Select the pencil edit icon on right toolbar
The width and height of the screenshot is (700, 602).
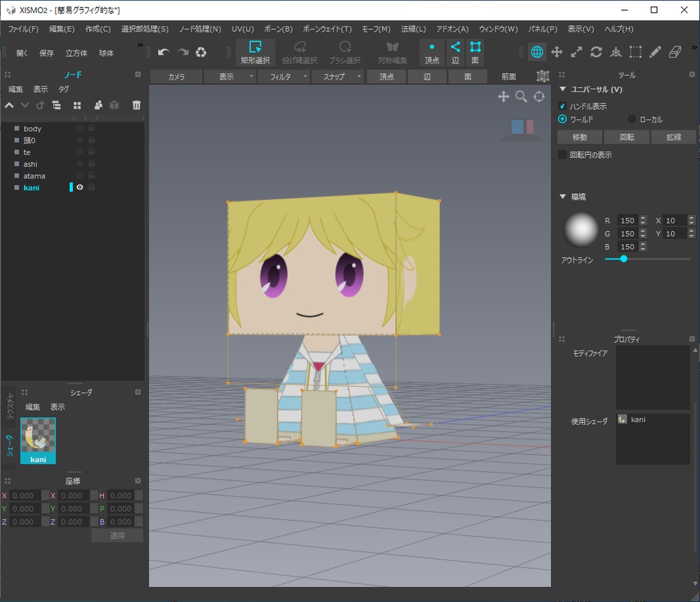[x=654, y=52]
